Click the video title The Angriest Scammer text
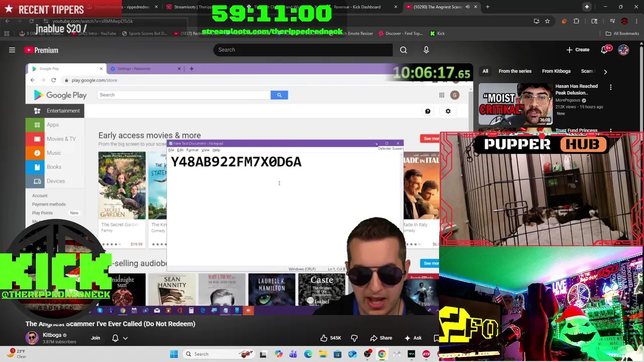The width and height of the screenshot is (644, 362). pyautogui.click(x=110, y=324)
